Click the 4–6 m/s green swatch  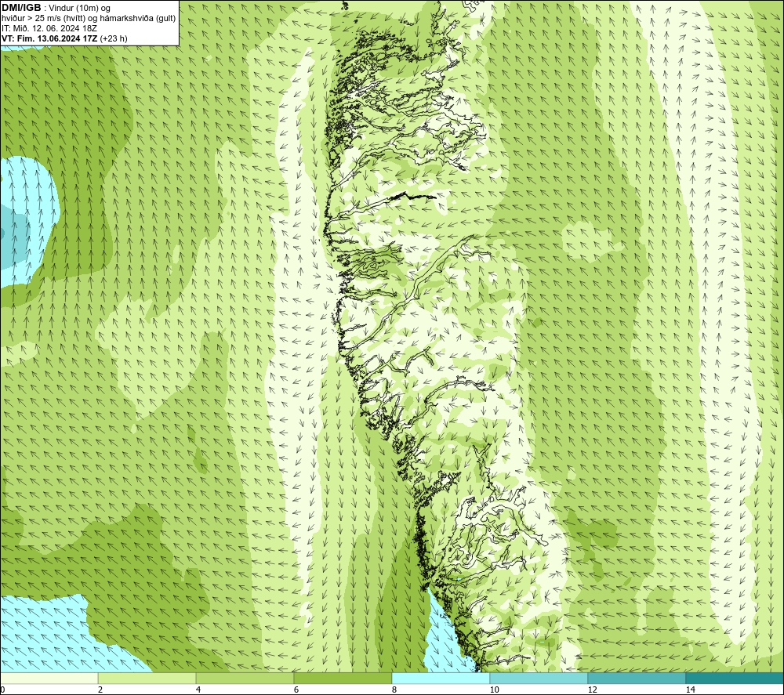point(245,679)
